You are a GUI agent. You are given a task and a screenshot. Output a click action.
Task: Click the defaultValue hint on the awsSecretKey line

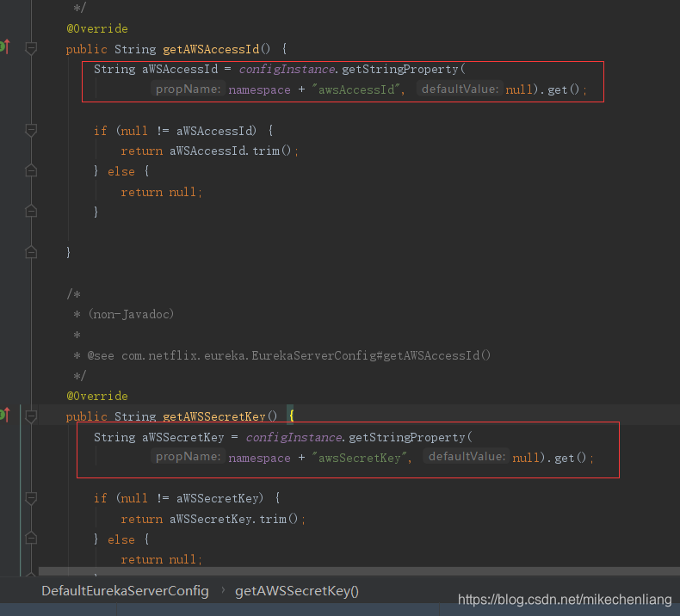(467, 457)
